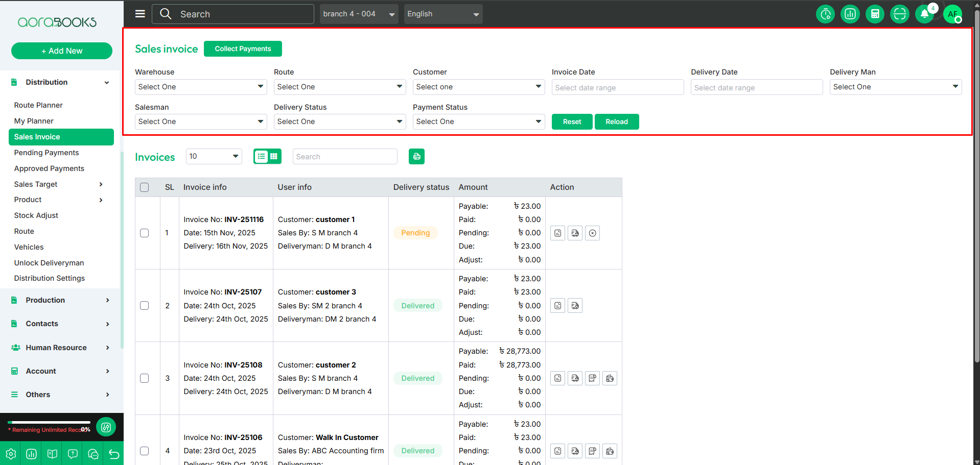The height and width of the screenshot is (465, 980).
Task: Open Pending Payments in sidebar
Action: point(46,153)
